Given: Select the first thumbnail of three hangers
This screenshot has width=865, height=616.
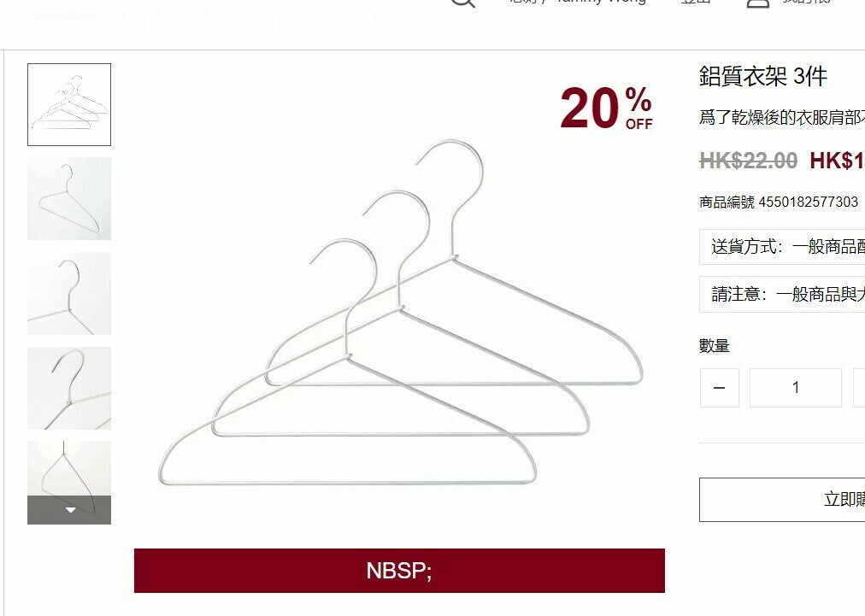Looking at the screenshot, I should [x=69, y=105].
